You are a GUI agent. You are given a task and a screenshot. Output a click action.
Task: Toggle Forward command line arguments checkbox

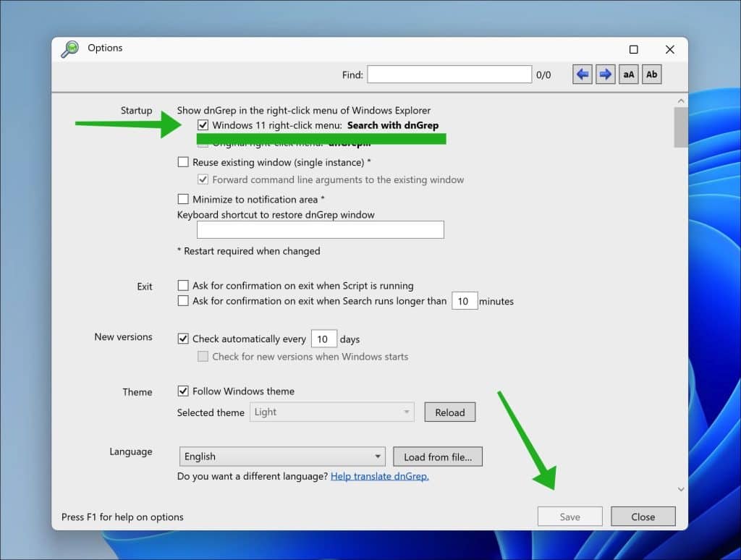[x=203, y=179]
